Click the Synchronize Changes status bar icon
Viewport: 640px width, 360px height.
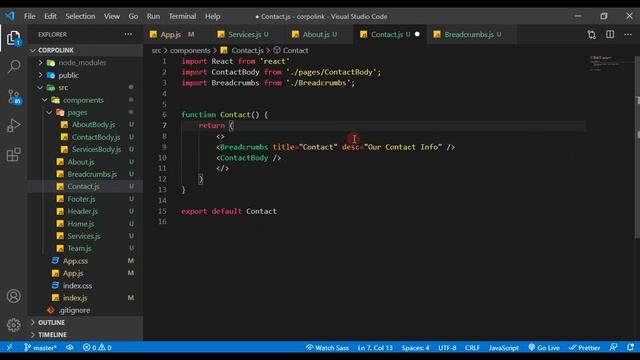point(70,347)
